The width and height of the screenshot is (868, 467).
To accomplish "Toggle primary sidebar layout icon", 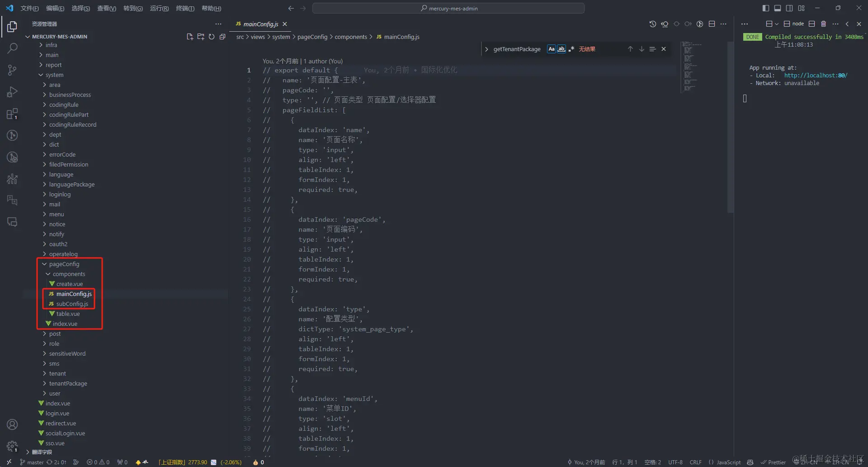I will click(x=765, y=8).
